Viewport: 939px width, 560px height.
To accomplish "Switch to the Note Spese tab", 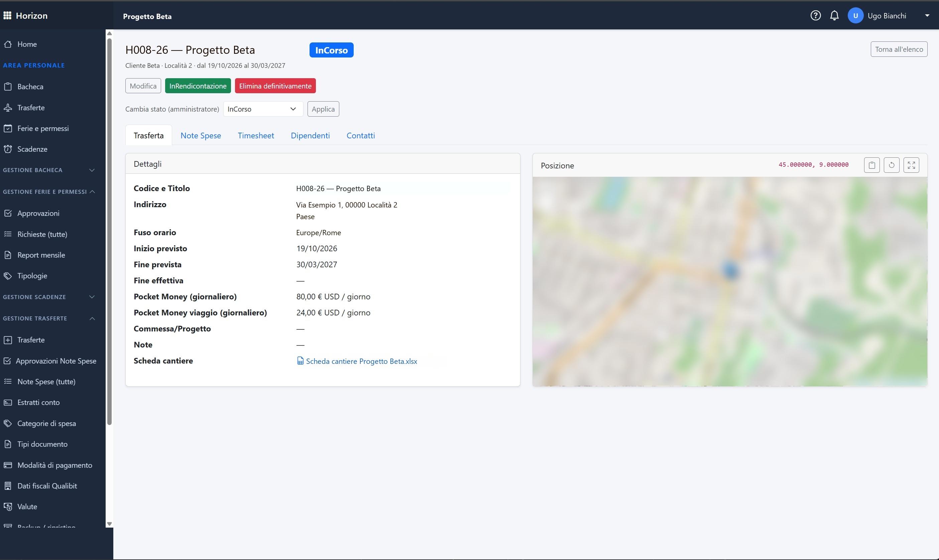I will (201, 135).
